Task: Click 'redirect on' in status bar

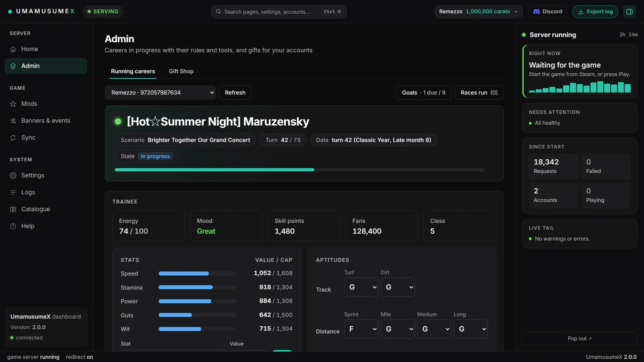Action: click(x=79, y=357)
